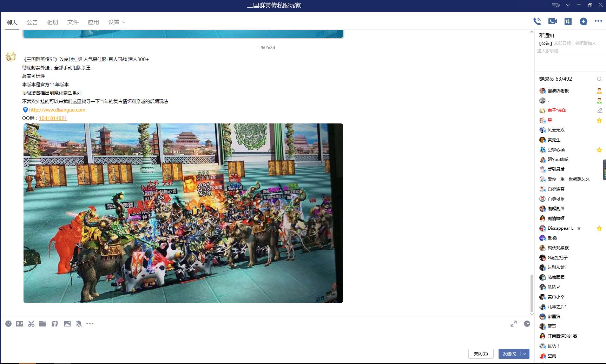The height and width of the screenshot is (364, 606).
Task: Select member 白衣酒客
Action: coord(556,189)
